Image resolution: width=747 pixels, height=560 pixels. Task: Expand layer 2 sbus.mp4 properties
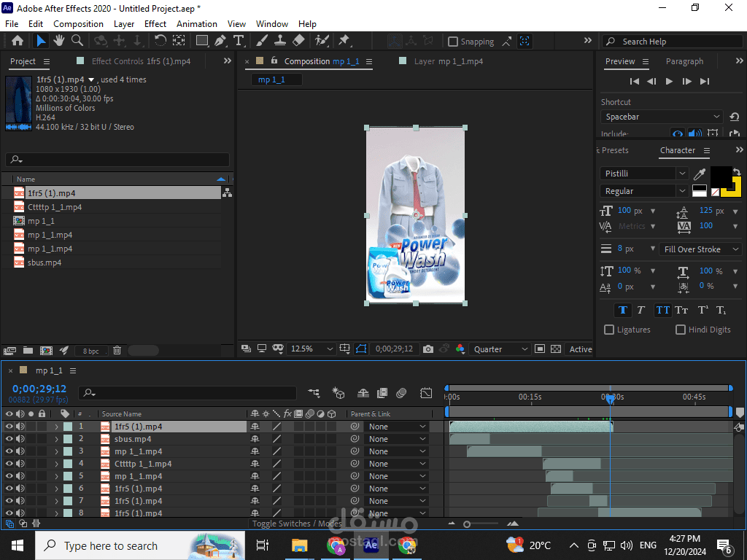coord(56,439)
